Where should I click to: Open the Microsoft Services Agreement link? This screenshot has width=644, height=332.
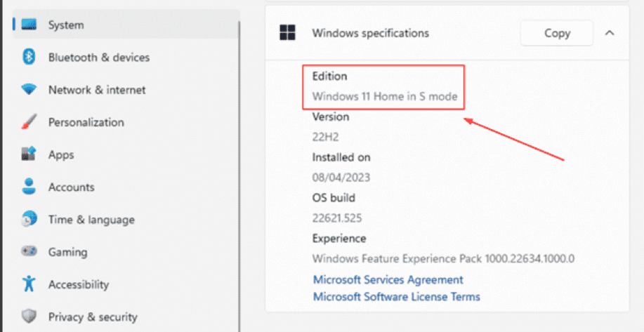[388, 280]
